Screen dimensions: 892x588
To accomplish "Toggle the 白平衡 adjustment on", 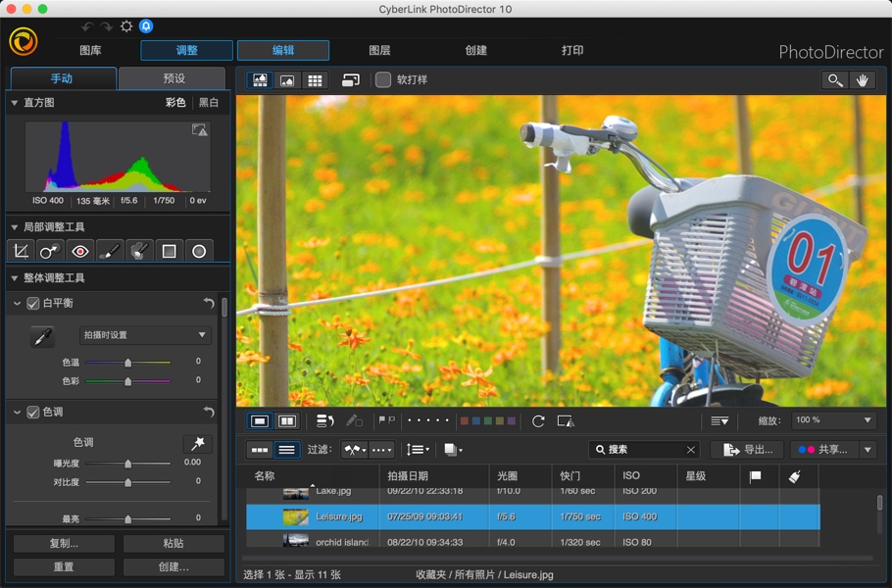I will coord(33,303).
